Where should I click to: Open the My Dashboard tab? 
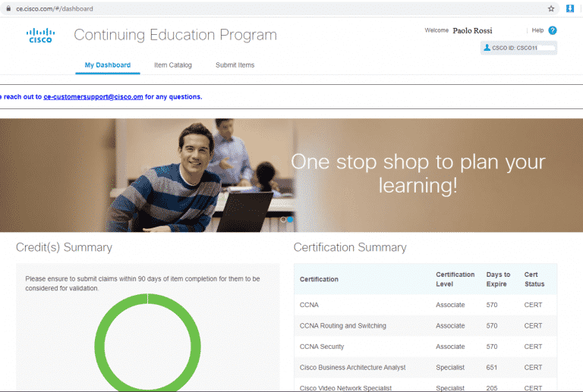[108, 65]
